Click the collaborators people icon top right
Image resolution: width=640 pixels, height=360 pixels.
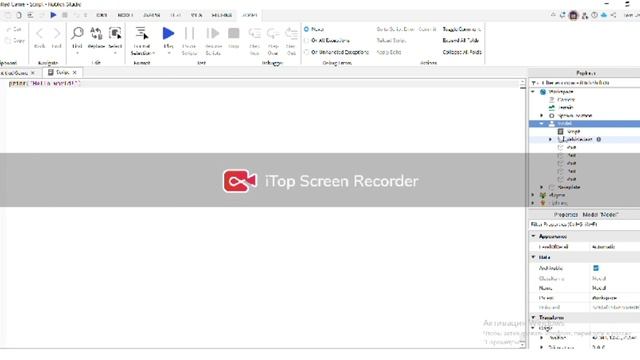point(585,16)
